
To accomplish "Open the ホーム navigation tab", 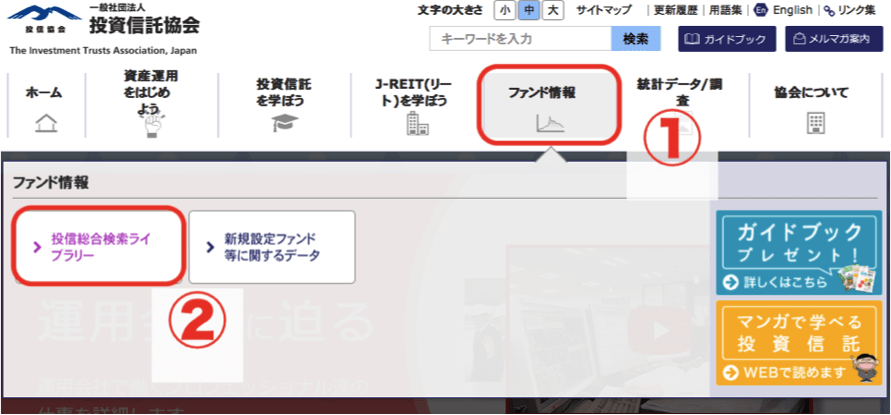I will click(44, 93).
